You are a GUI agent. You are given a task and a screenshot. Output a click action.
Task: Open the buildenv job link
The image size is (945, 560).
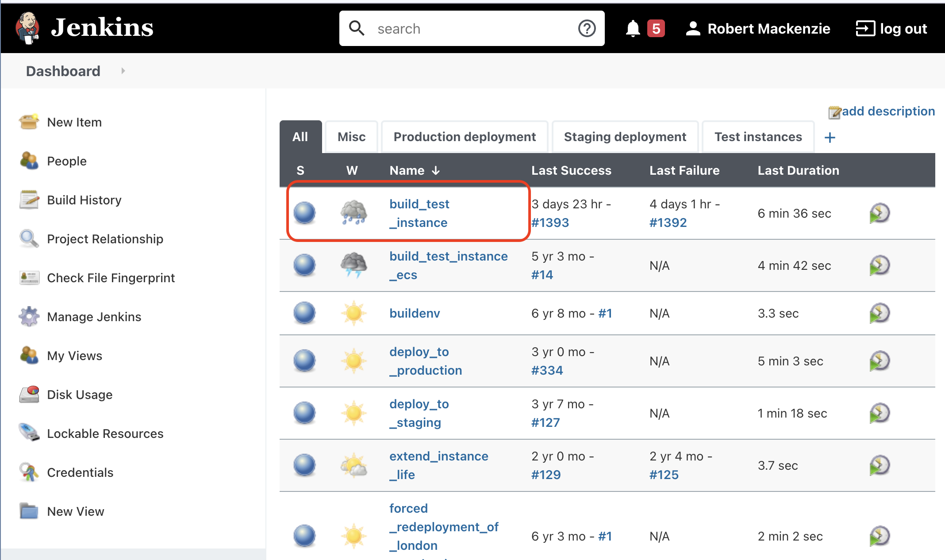[415, 313]
